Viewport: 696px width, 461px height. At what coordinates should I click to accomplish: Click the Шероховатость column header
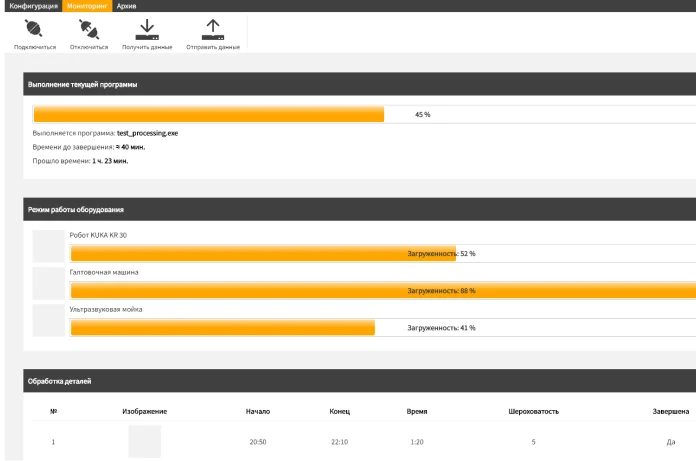534,411
